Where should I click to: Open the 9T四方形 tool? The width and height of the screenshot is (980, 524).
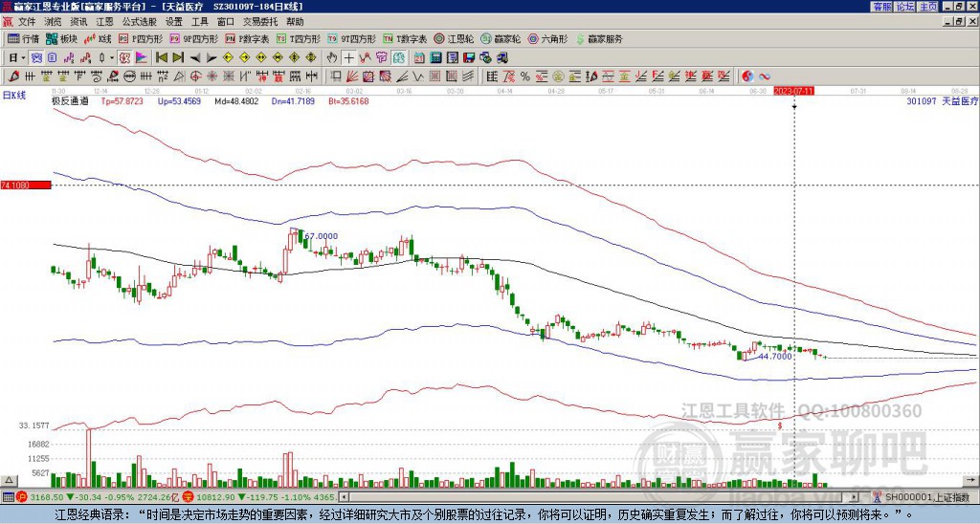pyautogui.click(x=352, y=38)
